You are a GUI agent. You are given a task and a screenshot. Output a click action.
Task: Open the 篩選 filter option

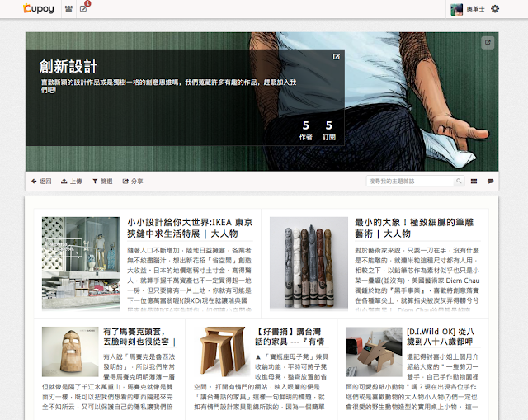[102, 182]
